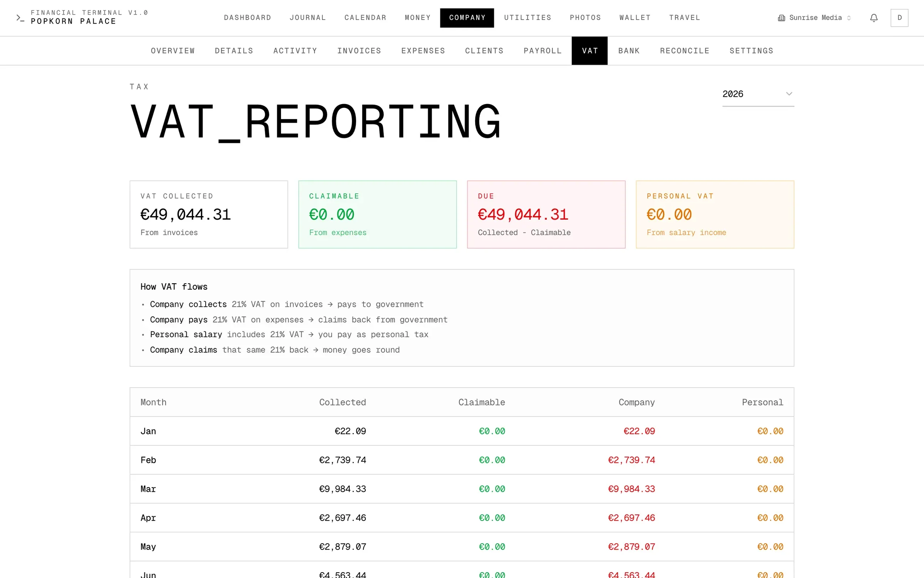
Task: Open the D user avatar menu
Action: [899, 18]
